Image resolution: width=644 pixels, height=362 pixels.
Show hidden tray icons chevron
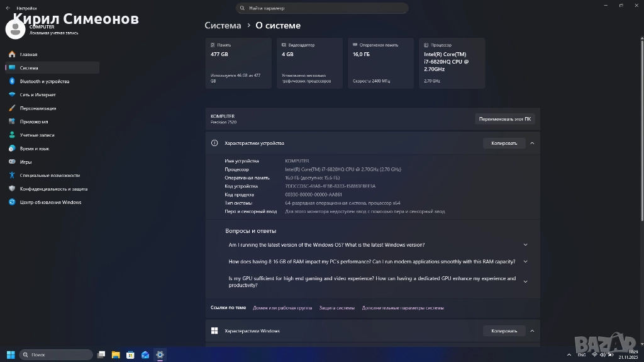(x=569, y=354)
